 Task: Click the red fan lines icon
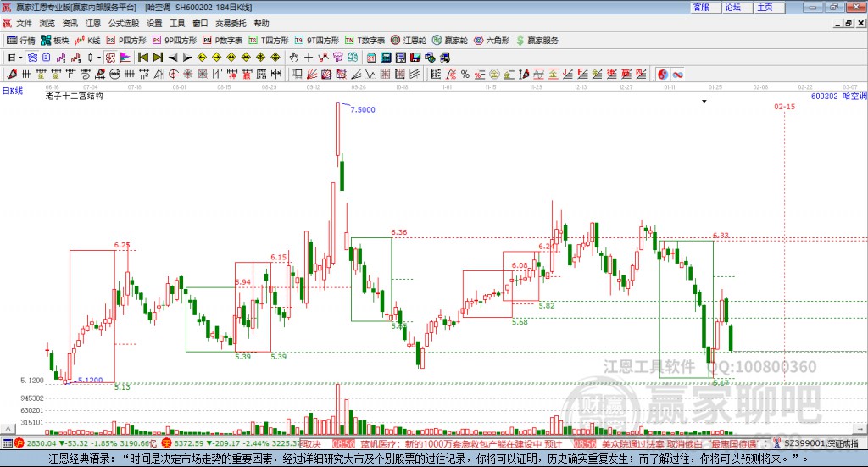coord(312,74)
